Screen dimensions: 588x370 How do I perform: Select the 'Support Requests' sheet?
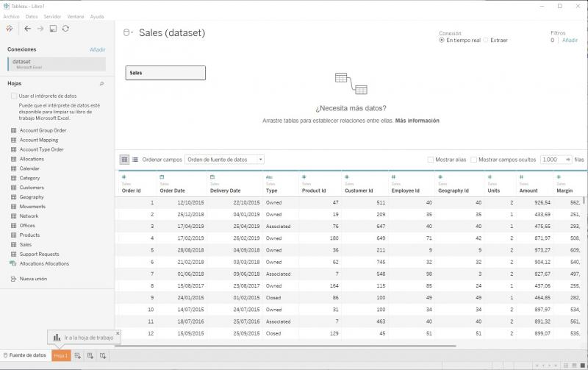tap(39, 254)
